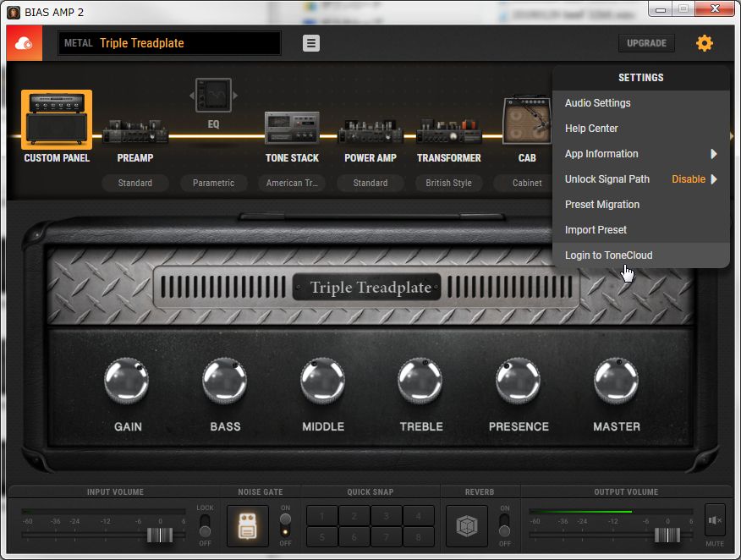The image size is (741, 560).
Task: Select the Tone Stack module icon
Action: (292, 128)
